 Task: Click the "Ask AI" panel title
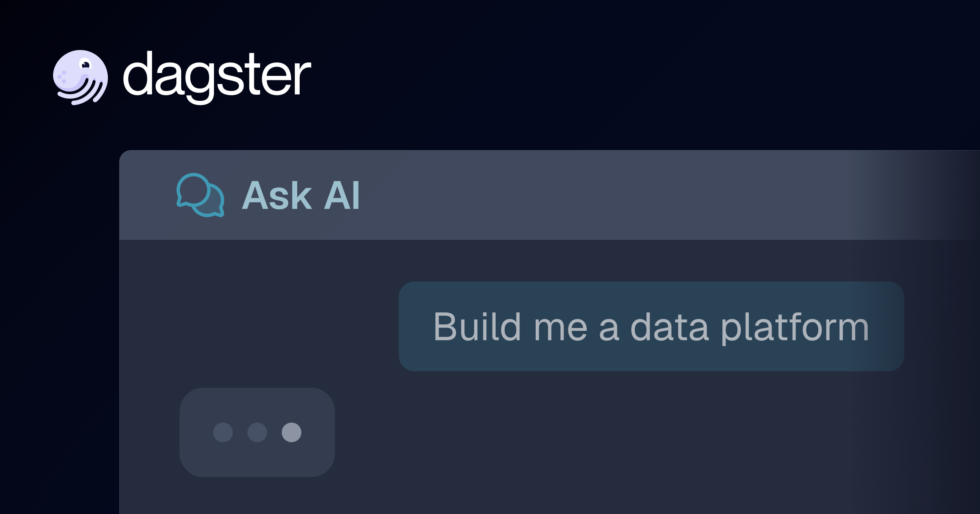pyautogui.click(x=301, y=196)
